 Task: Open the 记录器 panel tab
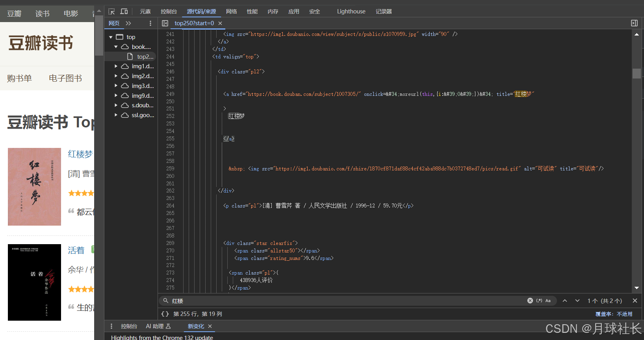tap(384, 11)
